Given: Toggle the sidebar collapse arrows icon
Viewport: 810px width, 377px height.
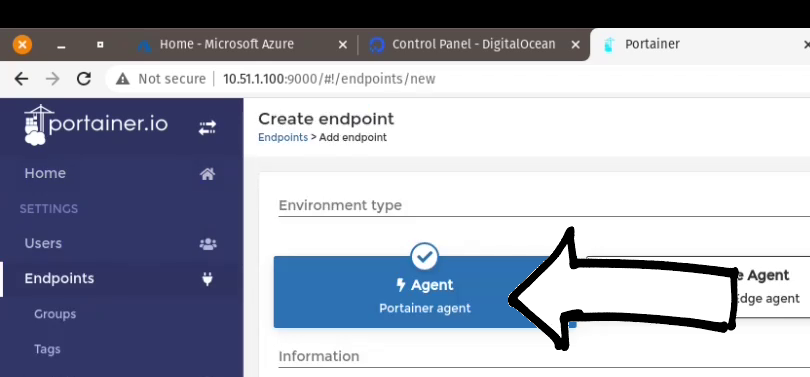Looking at the screenshot, I should coord(207,128).
